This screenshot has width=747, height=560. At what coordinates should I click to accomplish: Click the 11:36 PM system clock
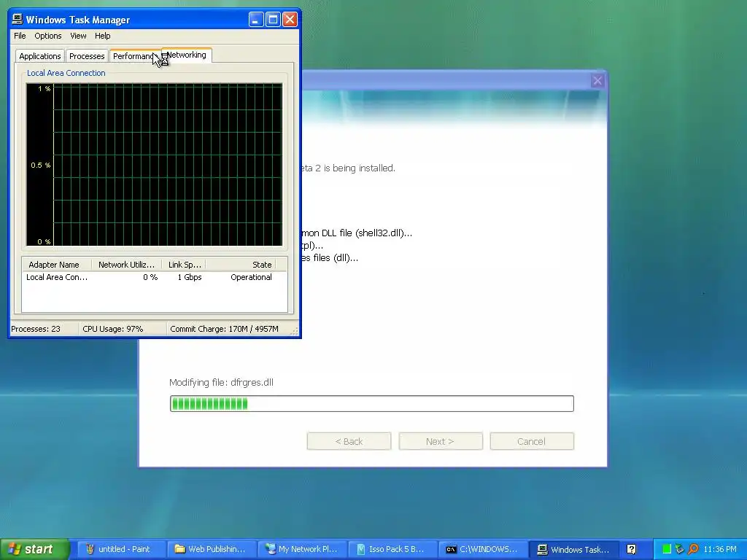point(720,549)
